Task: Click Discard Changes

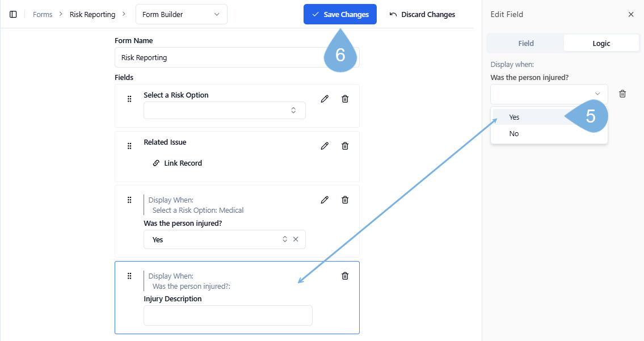Action: click(x=422, y=14)
